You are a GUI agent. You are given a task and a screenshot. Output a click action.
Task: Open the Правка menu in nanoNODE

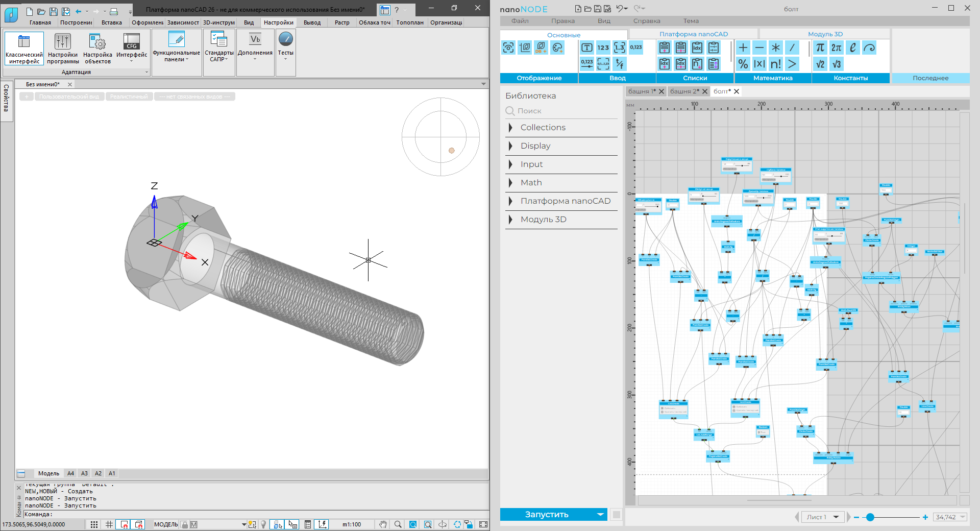coord(562,21)
